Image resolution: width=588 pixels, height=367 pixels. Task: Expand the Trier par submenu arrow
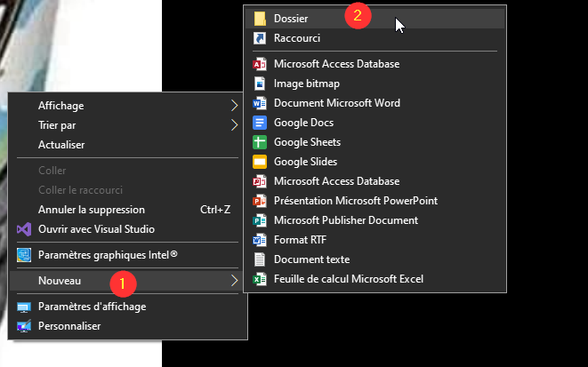[234, 125]
